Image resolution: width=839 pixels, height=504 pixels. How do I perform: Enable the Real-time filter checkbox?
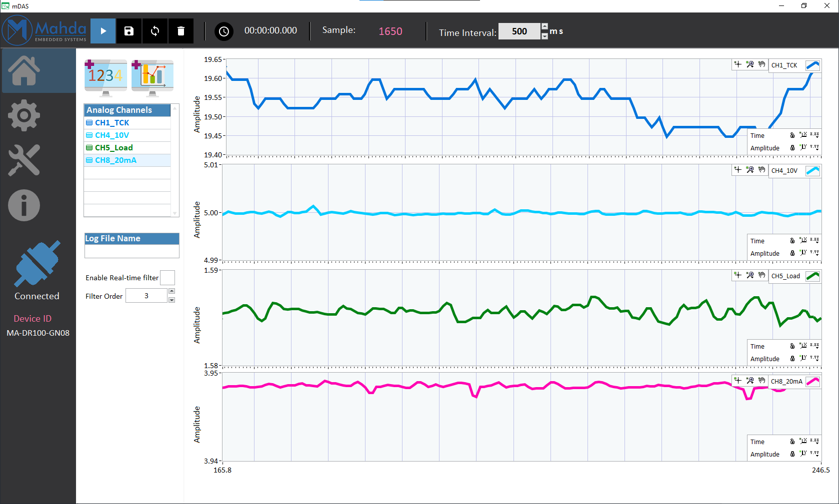[167, 278]
